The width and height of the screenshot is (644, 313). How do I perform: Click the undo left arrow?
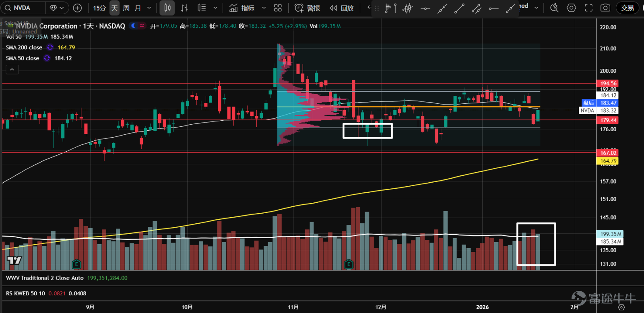coord(369,7)
